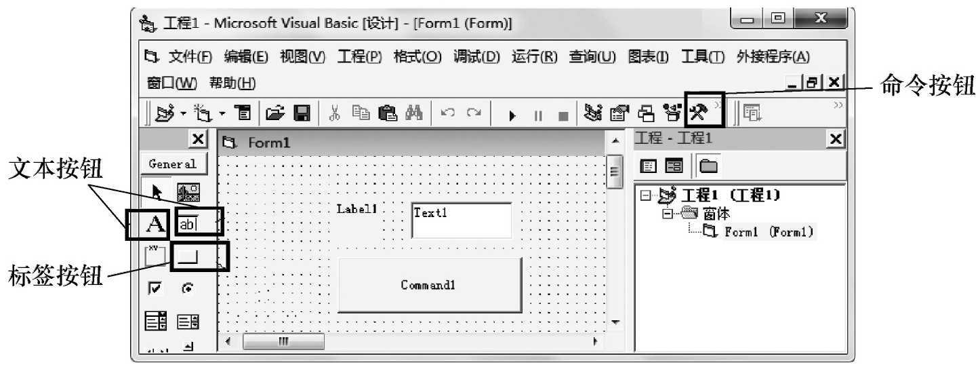Image resolution: width=980 pixels, height=365 pixels.
Task: Click the horizontal scrollbar thumb below the form
Action: (285, 341)
